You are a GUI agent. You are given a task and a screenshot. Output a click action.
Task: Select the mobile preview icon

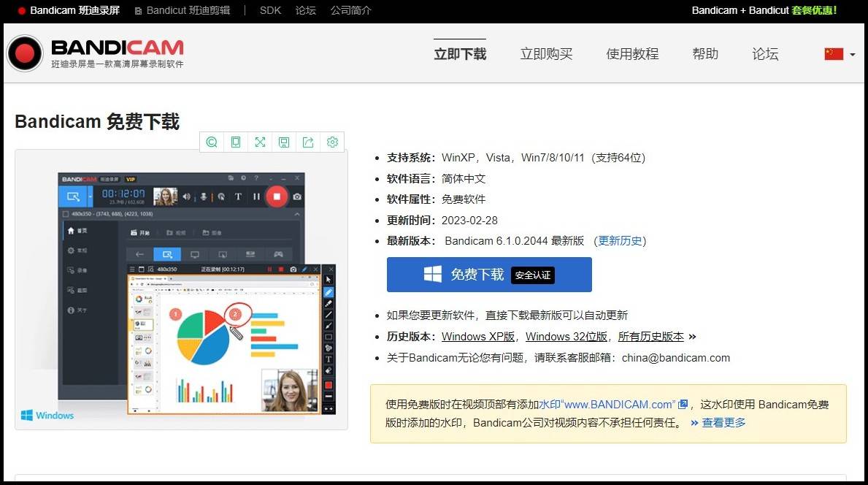tap(235, 142)
